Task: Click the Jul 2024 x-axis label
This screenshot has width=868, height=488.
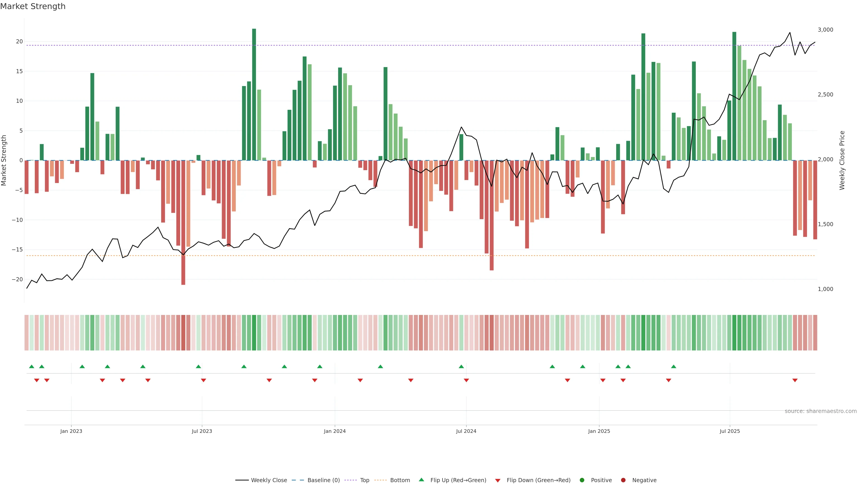Action: 466,431
